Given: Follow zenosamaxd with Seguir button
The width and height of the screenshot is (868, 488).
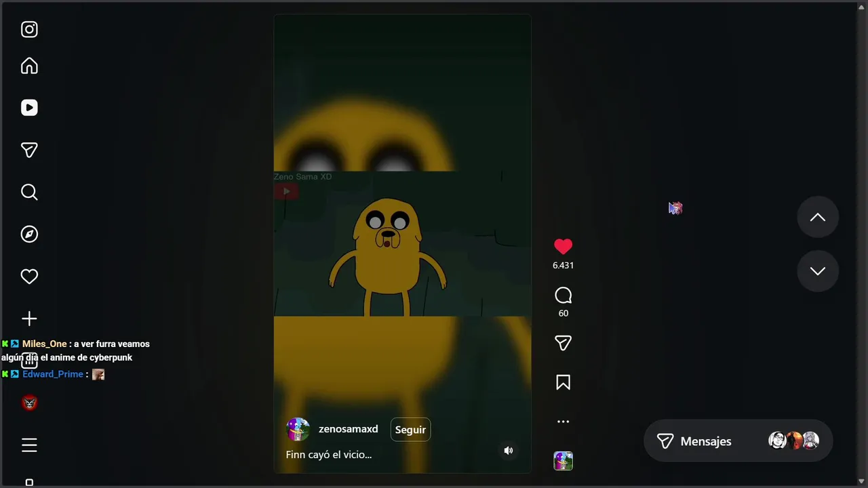Looking at the screenshot, I should [x=410, y=430].
